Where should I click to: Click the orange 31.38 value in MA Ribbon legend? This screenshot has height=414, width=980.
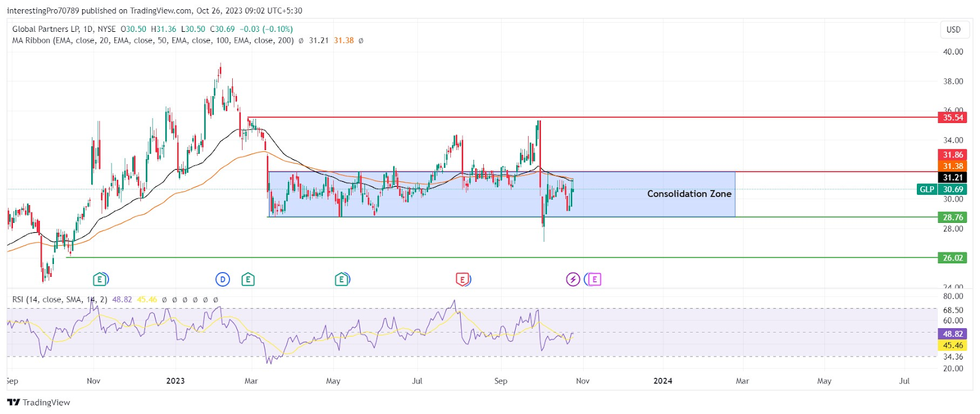(x=344, y=40)
